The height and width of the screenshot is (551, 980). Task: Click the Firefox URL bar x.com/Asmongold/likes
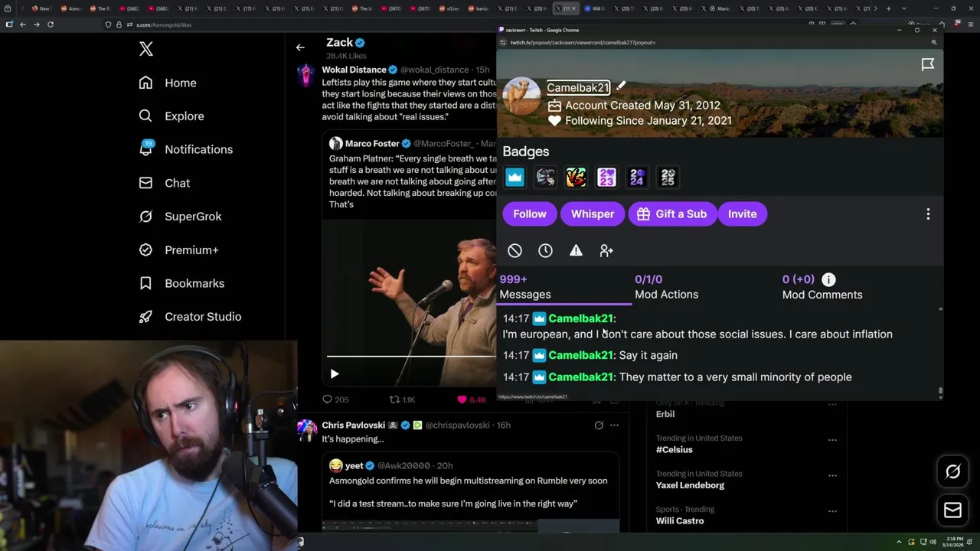tap(164, 24)
